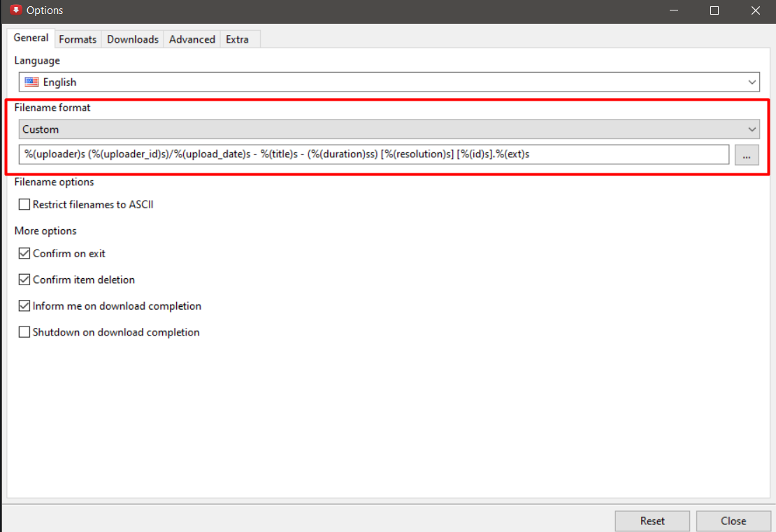The image size is (776, 532).
Task: Open the filename template ellipsis button
Action: 747,155
